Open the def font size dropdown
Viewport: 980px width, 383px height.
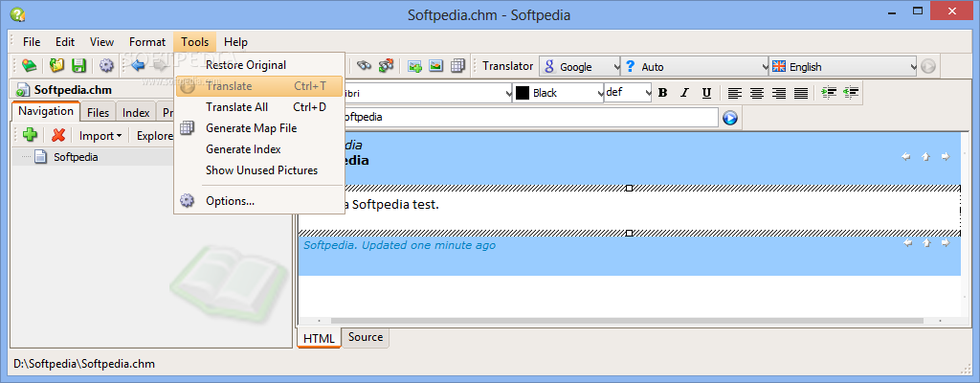click(628, 93)
